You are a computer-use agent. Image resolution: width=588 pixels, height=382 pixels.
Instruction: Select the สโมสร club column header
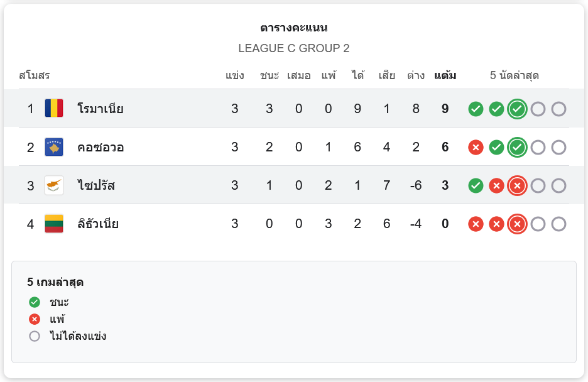pyautogui.click(x=35, y=76)
